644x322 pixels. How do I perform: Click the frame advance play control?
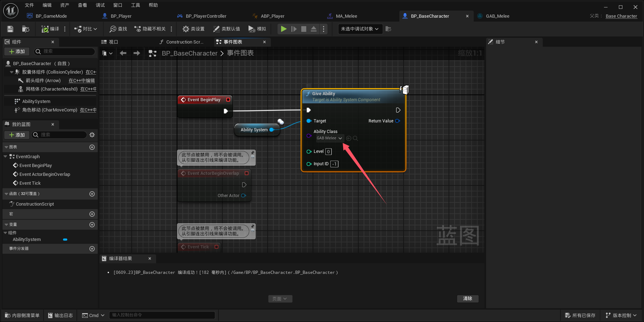pos(294,29)
